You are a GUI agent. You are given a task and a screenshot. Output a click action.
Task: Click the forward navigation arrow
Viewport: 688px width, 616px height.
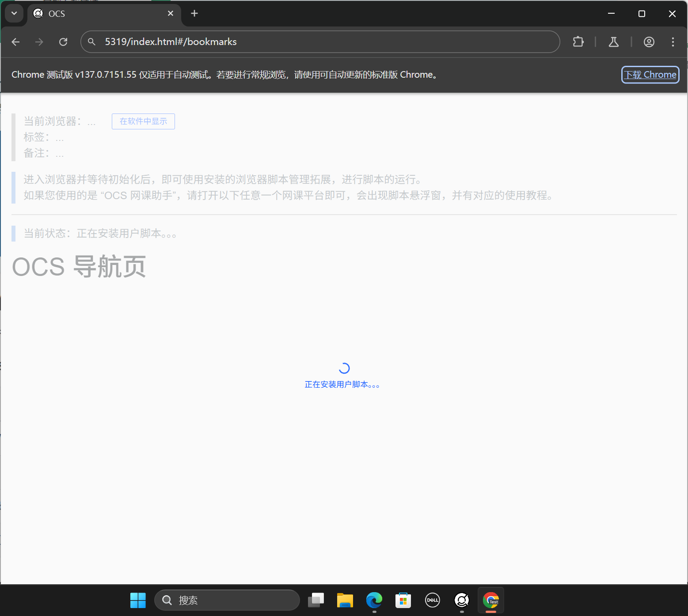pyautogui.click(x=39, y=42)
